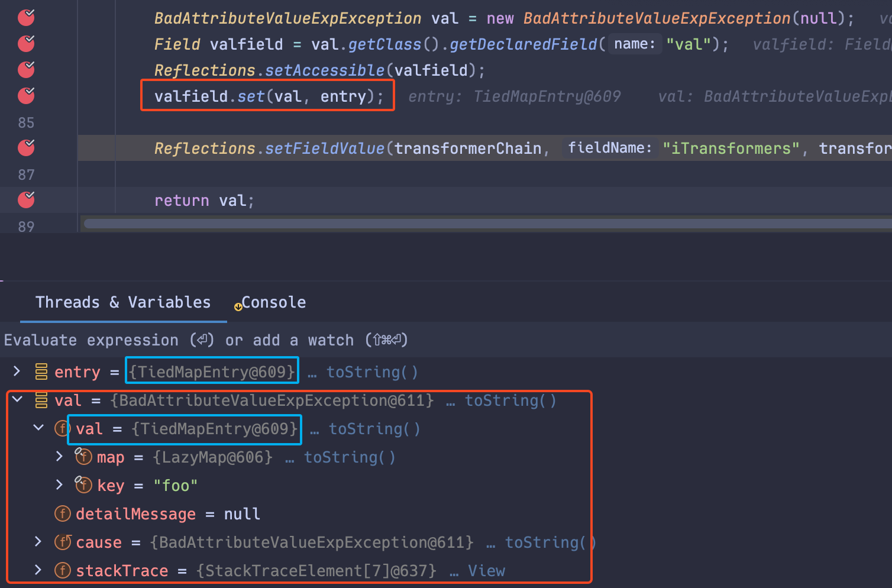Select the Threads & Variables tab
892x588 pixels.
[x=122, y=302]
